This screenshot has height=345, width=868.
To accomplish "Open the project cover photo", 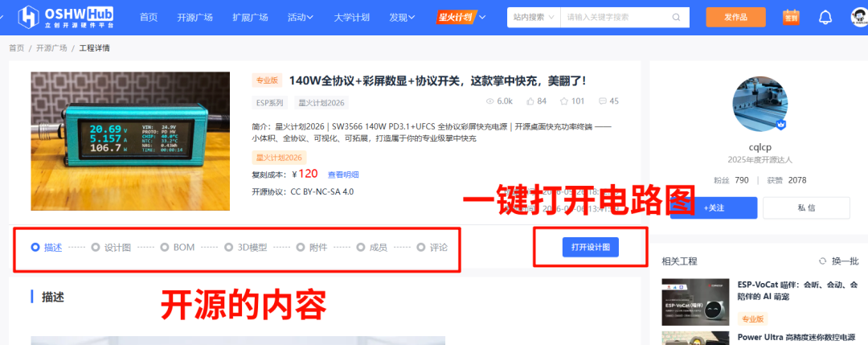I will 130,142.
